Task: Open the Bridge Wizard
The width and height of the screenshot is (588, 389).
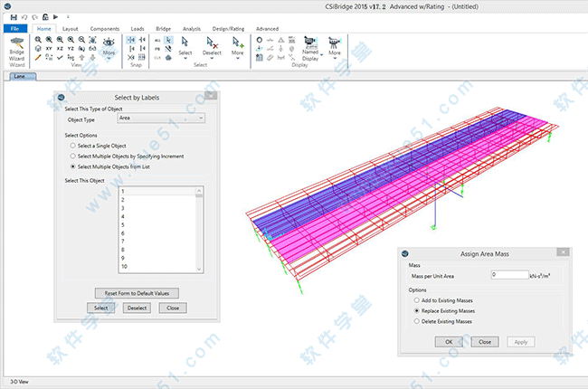Action: tap(17, 49)
